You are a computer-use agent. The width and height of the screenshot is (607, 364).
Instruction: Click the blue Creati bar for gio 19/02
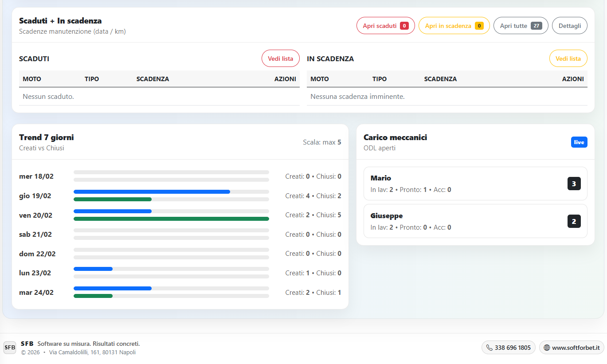152,192
